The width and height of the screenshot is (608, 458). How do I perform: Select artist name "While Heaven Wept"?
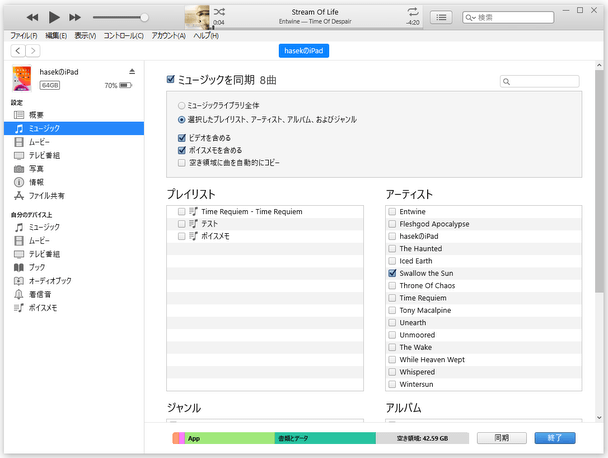(x=432, y=360)
